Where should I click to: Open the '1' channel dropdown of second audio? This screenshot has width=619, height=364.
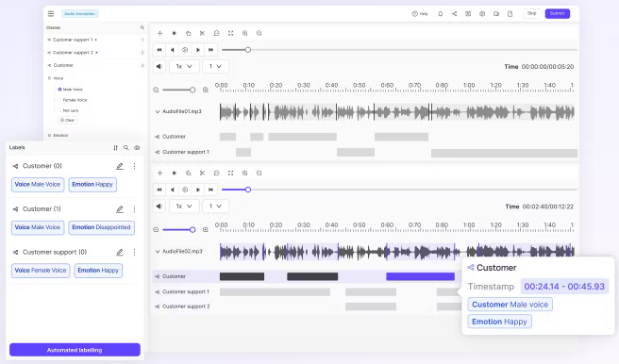point(215,207)
